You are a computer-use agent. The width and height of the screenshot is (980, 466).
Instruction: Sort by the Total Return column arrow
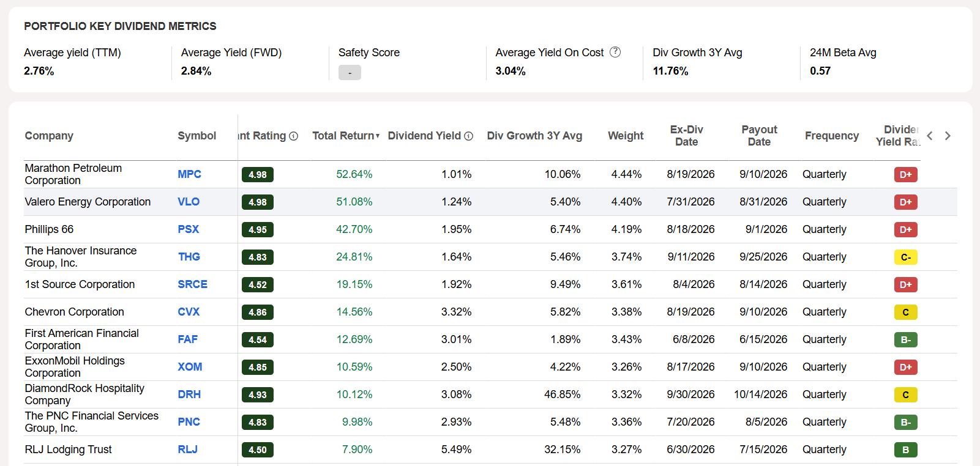point(378,136)
